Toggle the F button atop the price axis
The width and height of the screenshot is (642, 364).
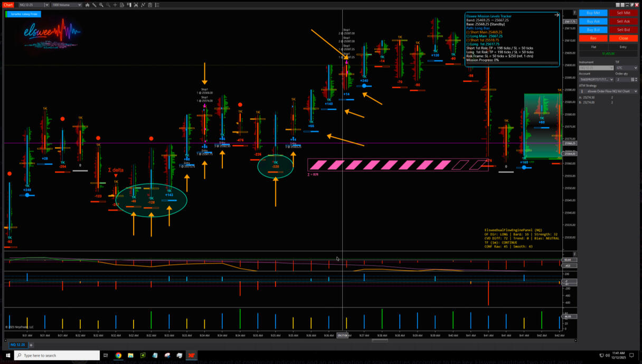pos(575,13)
